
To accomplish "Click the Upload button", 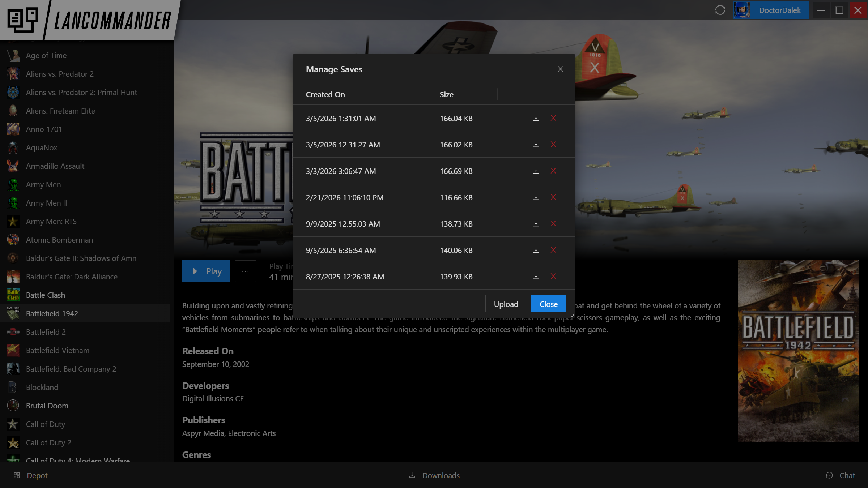I will (506, 304).
